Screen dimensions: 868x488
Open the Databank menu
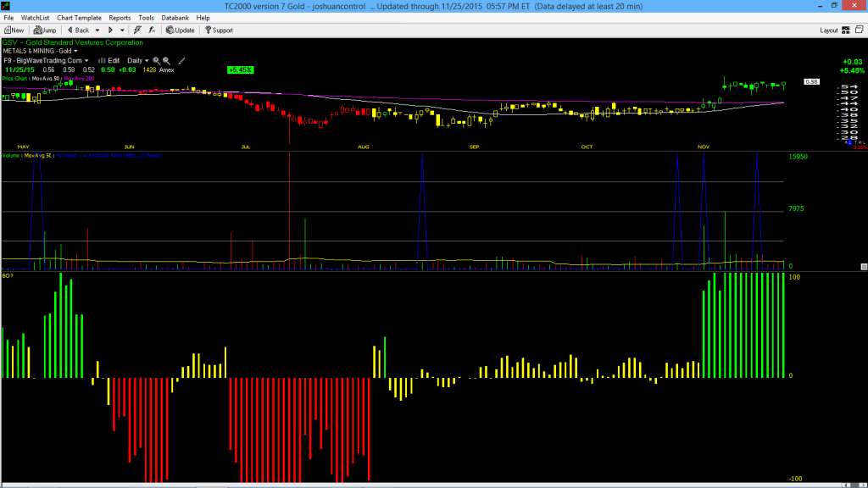point(175,18)
